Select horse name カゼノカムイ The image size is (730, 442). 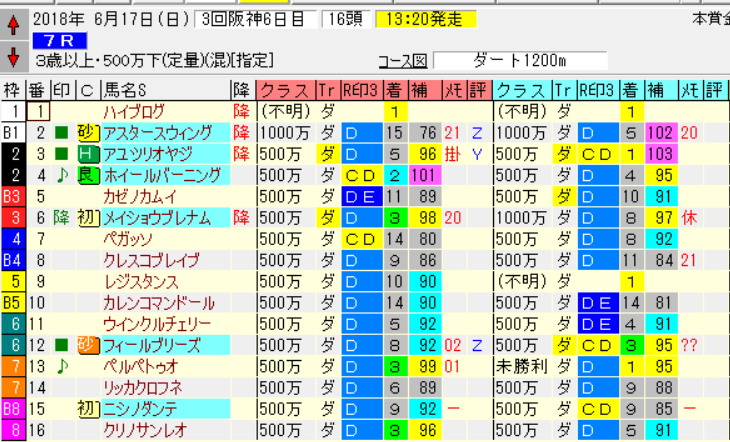(140, 197)
